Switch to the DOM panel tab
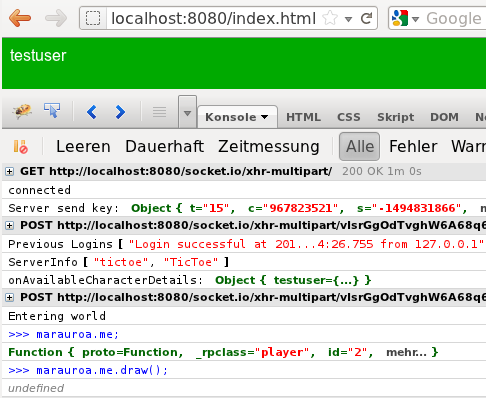This screenshot has width=486, height=398. 444,117
